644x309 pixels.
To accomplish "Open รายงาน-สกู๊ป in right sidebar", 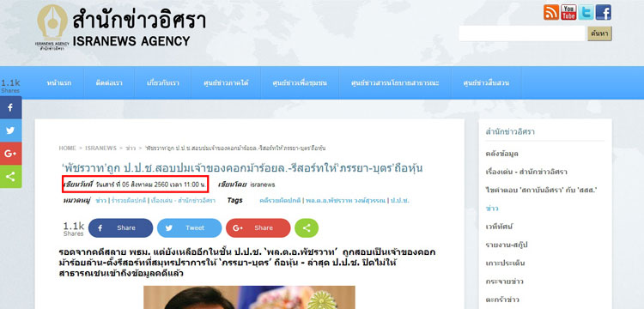I will [x=506, y=245].
